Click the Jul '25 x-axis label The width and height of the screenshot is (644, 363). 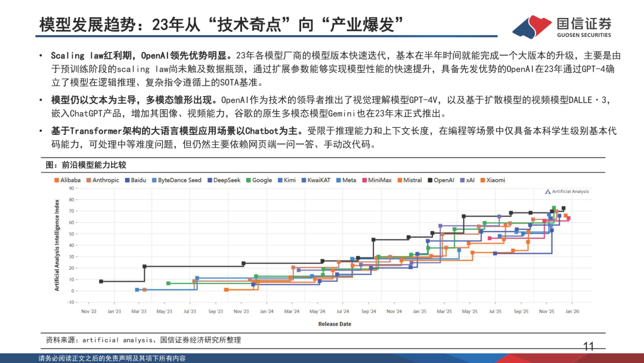(x=495, y=311)
